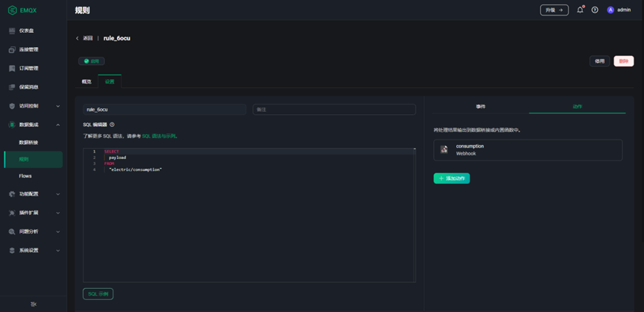Viewport: 644px width, 312px height.
Task: Click the Add Action button
Action: [452, 178]
